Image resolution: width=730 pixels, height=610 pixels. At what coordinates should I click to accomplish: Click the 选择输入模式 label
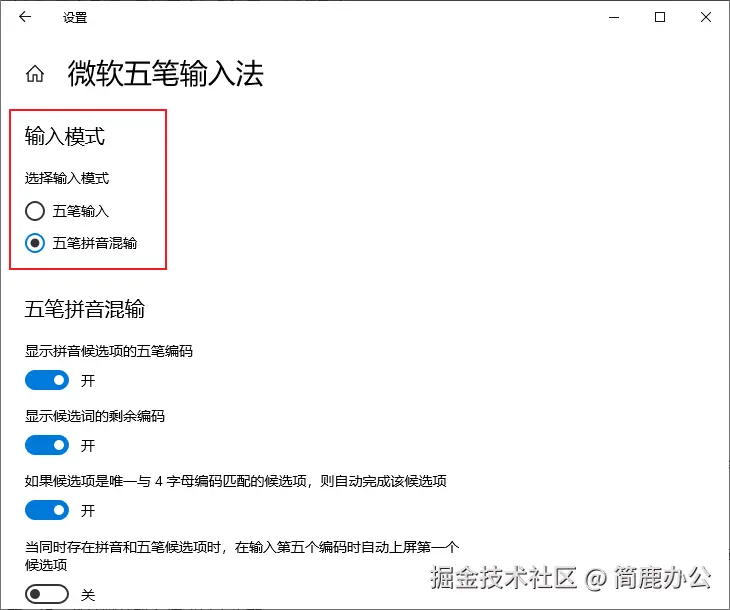(67, 178)
